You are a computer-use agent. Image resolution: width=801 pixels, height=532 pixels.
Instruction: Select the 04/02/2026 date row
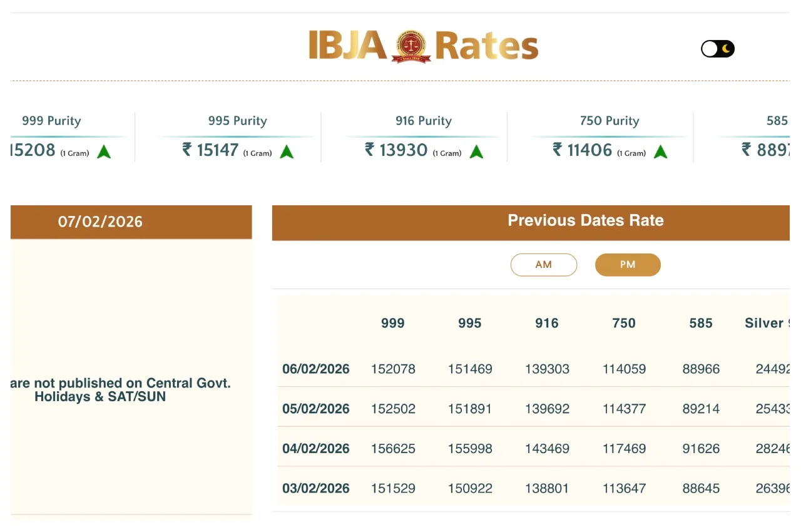315,448
